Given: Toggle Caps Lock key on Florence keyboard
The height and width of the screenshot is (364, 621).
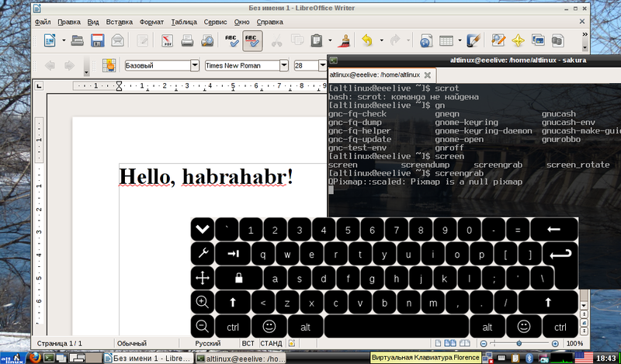Looking at the screenshot, I should [238, 278].
